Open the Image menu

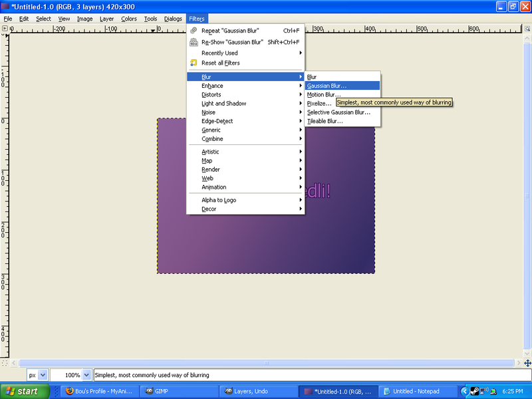pos(84,19)
